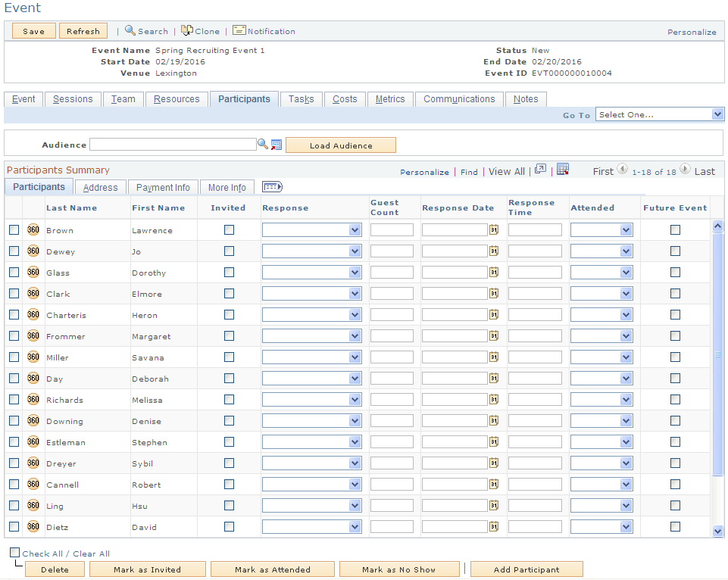The image size is (728, 580).
Task: Check the Future Event box for Savana Miller
Action: (674, 357)
